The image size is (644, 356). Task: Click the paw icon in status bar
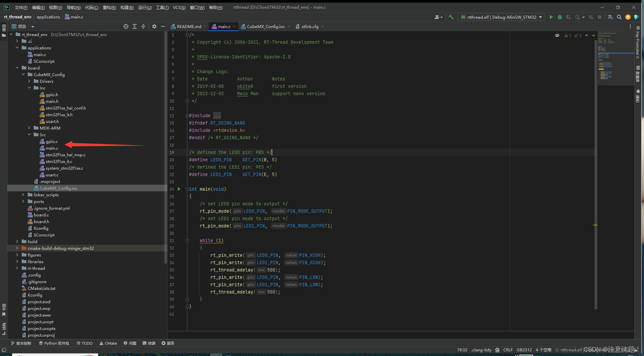497,350
